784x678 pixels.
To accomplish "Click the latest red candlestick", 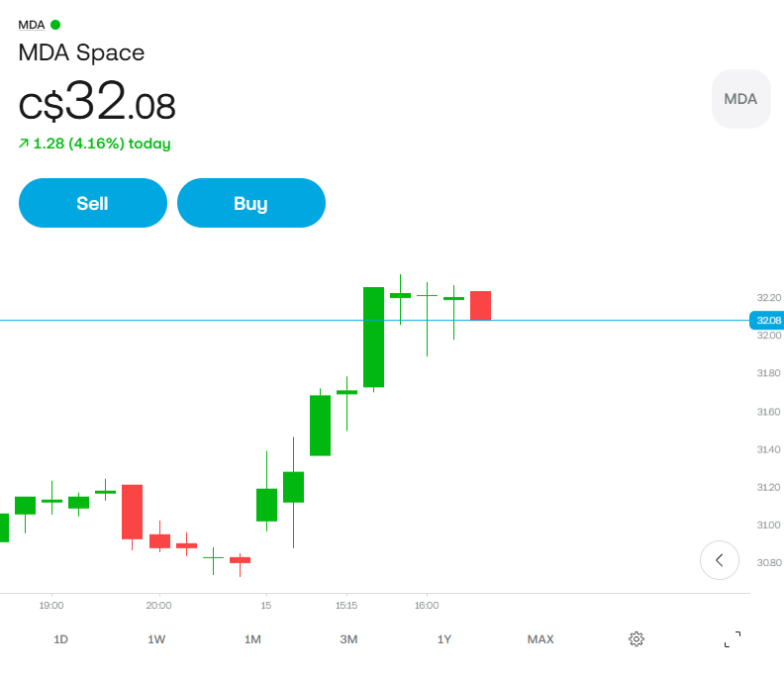I will (x=480, y=306).
